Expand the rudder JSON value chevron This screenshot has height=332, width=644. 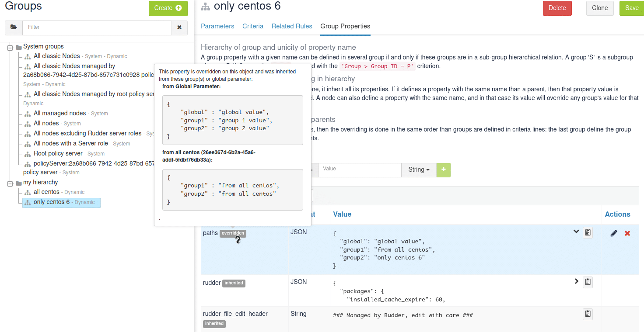click(576, 281)
